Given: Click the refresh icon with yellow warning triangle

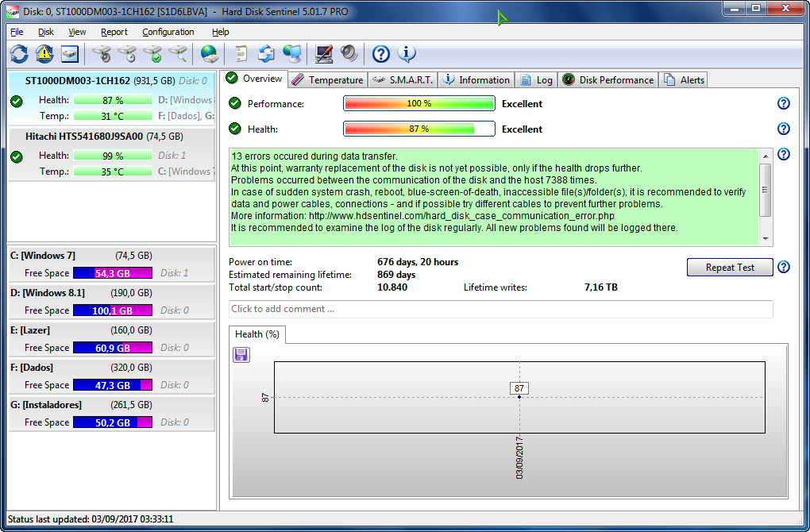Looking at the screenshot, I should point(44,54).
